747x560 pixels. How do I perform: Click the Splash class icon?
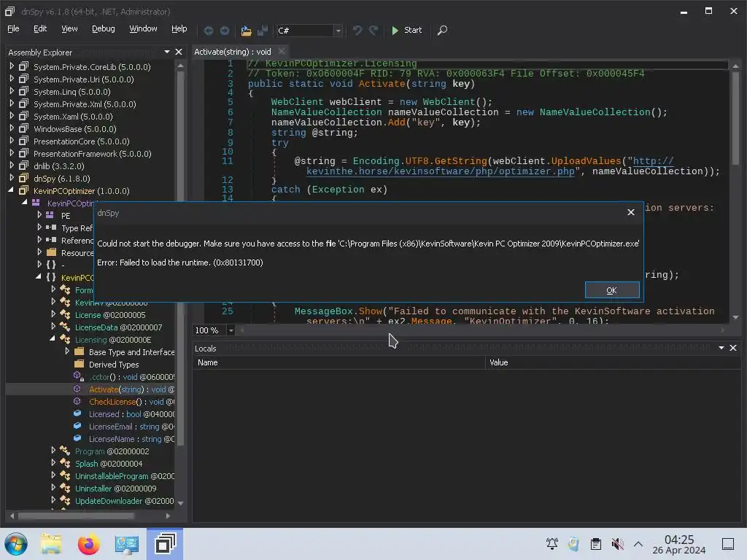[x=65, y=463]
